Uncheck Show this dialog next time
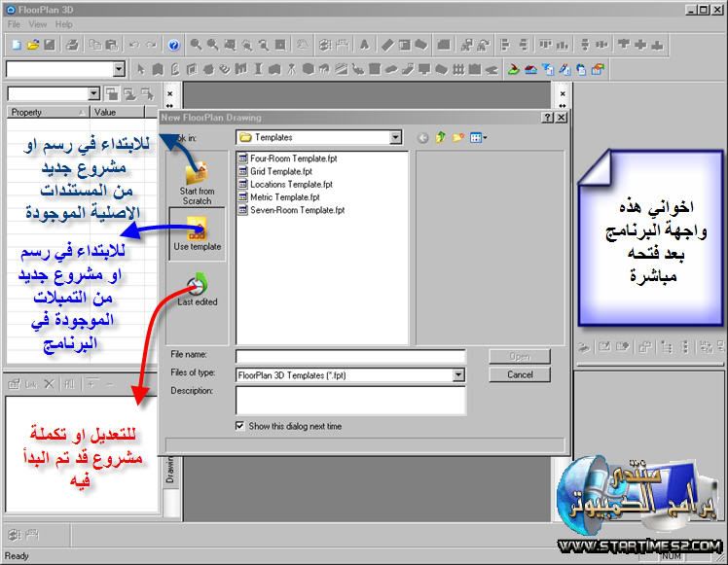This screenshot has height=565, width=728. pos(240,426)
